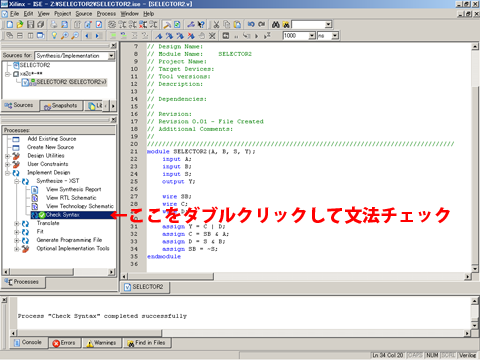480x360 pixels.
Task: Open the 1000 simulation time dropdown
Action: (x=312, y=35)
